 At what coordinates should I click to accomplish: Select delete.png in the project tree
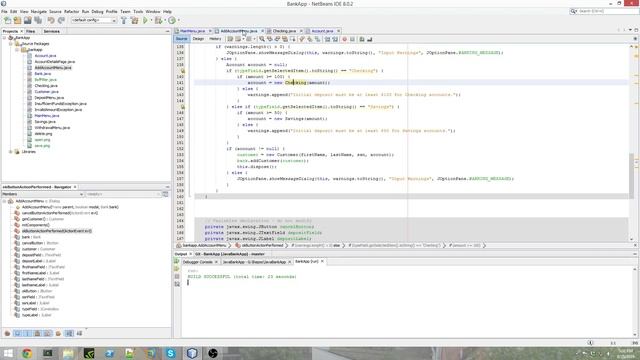pos(43,133)
